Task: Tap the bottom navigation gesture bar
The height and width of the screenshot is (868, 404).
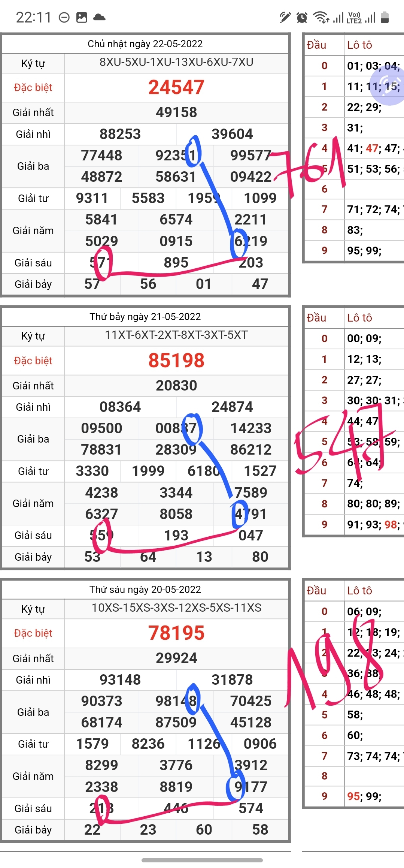Action: click(x=202, y=860)
